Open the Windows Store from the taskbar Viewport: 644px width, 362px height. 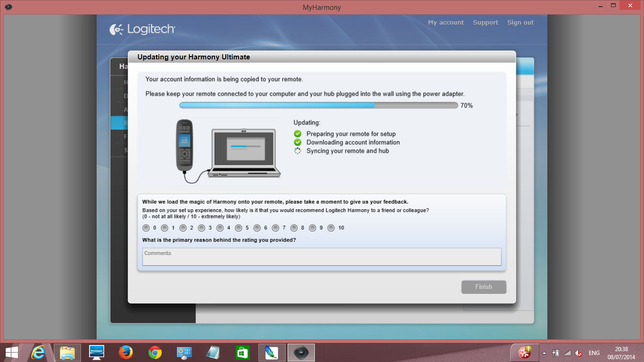pyautogui.click(x=242, y=353)
